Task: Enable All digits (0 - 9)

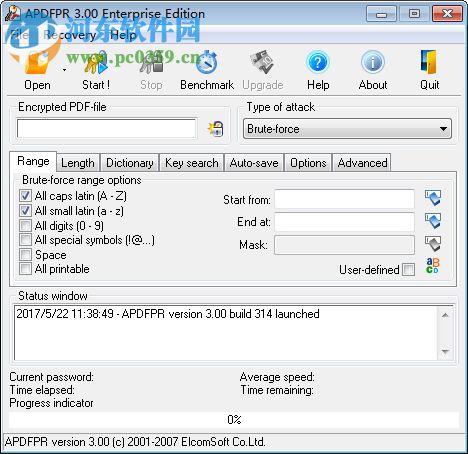Action: (x=25, y=226)
